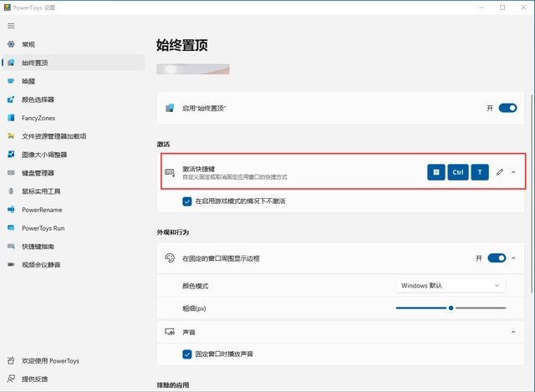Click the 颜色选择器 color picker icon
The height and width of the screenshot is (392, 535).
[11, 99]
